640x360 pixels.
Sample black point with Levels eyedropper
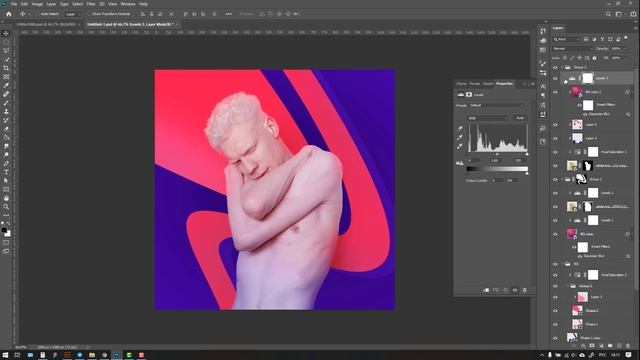point(460,128)
